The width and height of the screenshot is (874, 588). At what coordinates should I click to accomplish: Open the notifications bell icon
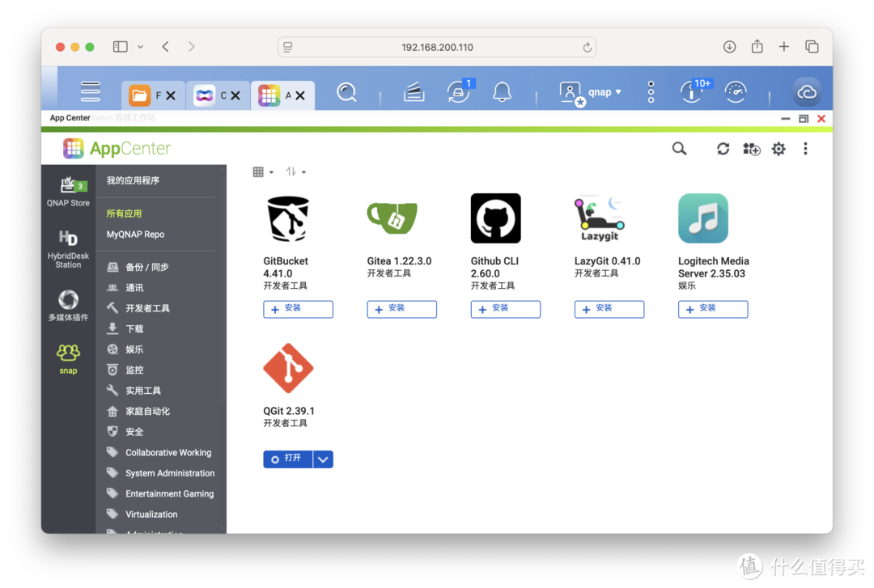coord(502,92)
